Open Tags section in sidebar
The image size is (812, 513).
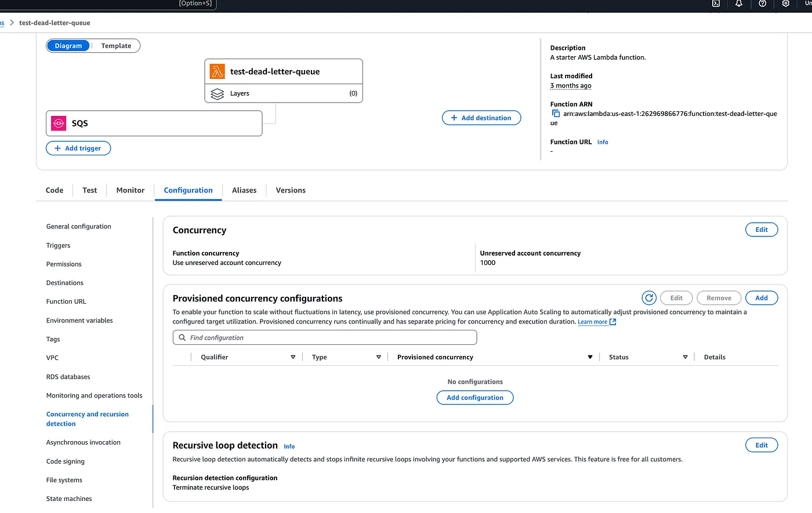click(x=53, y=339)
